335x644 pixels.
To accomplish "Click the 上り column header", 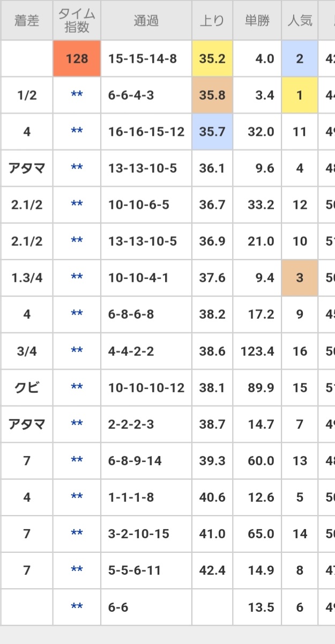I will (212, 21).
